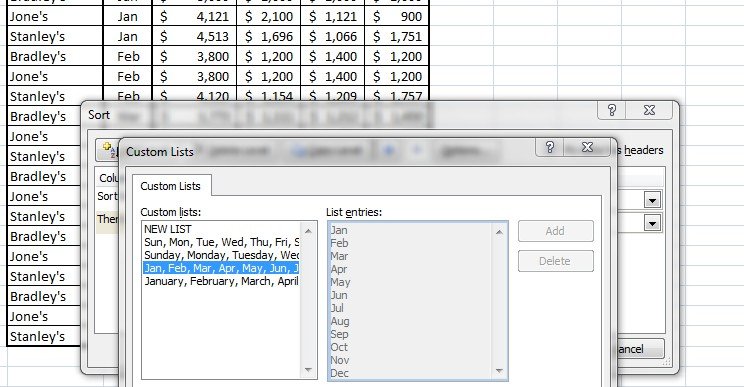Viewport: 744px width, 387px height.
Task: Select cell Jone's in Jan row
Action: tap(56, 17)
